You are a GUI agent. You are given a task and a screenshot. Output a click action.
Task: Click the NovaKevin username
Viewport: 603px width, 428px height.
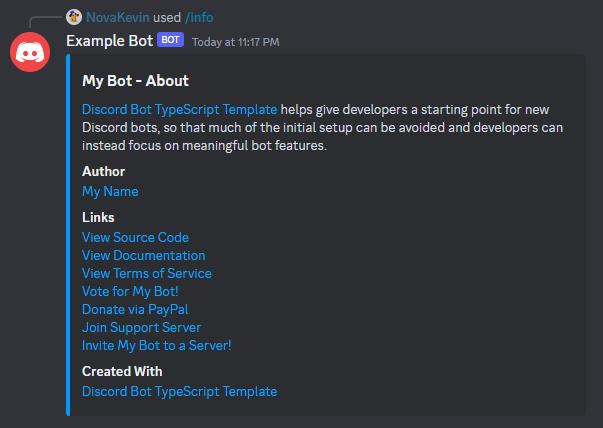point(118,17)
